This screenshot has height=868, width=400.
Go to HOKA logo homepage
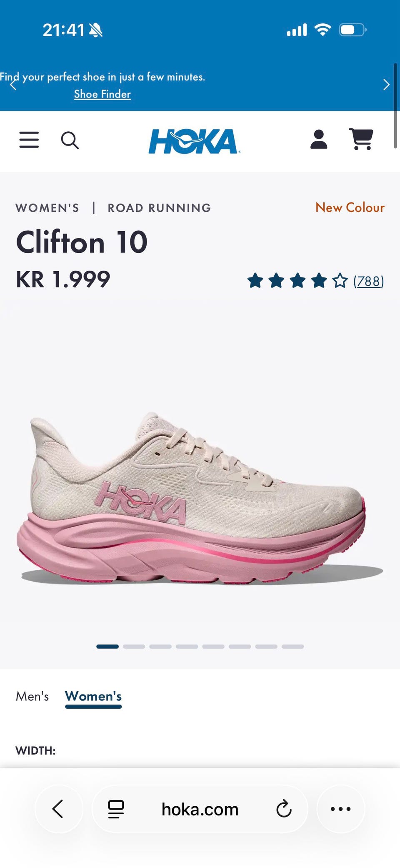click(x=195, y=141)
